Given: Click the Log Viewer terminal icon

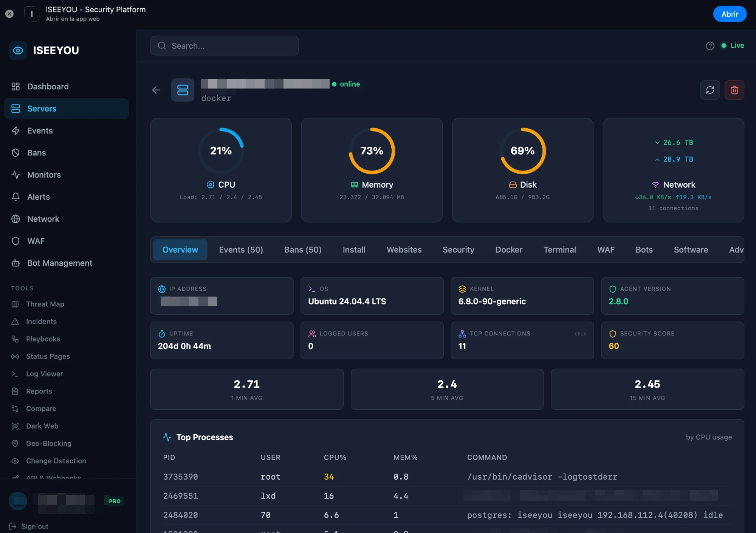Looking at the screenshot, I should click(15, 374).
